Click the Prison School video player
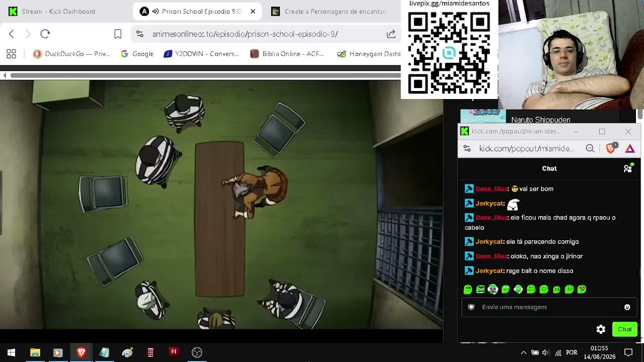 [x=221, y=204]
